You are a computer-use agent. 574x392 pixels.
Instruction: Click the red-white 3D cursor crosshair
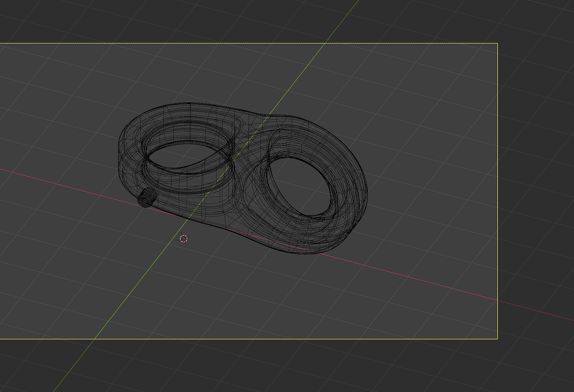(184, 239)
